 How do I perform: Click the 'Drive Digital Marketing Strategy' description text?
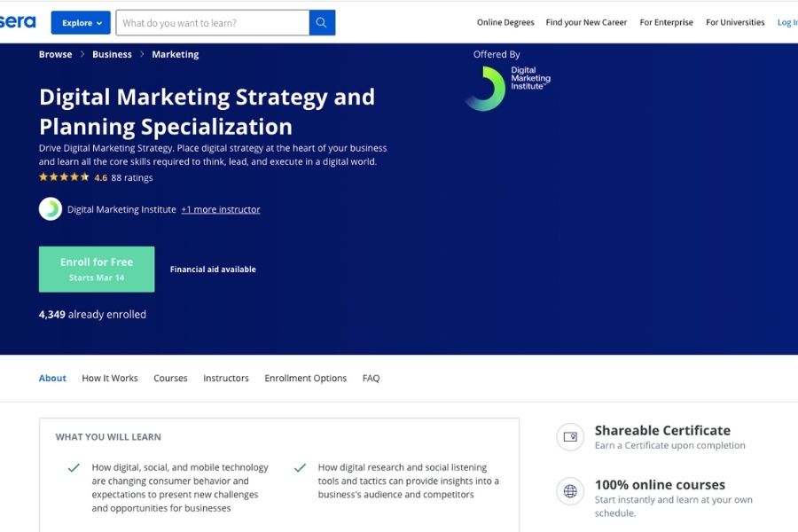[x=213, y=155]
